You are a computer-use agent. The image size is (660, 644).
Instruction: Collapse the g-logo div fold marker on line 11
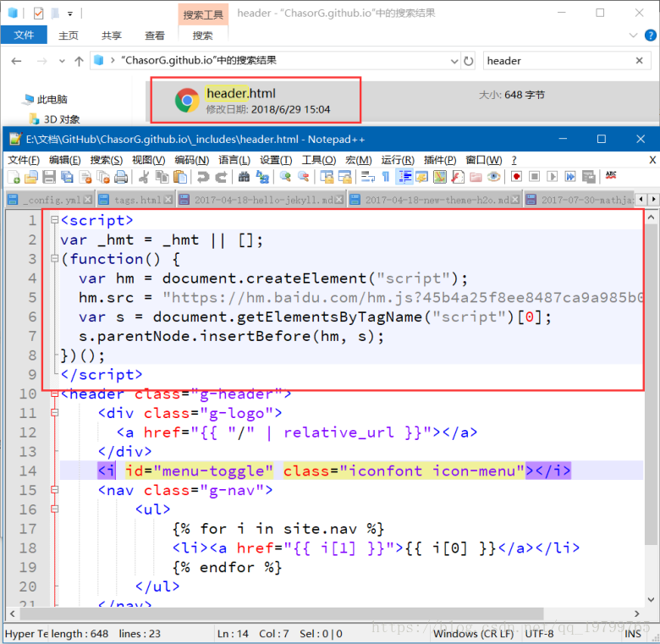coord(54,413)
